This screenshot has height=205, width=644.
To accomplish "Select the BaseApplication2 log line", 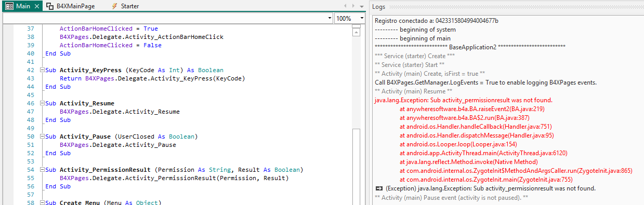I will [x=470, y=47].
